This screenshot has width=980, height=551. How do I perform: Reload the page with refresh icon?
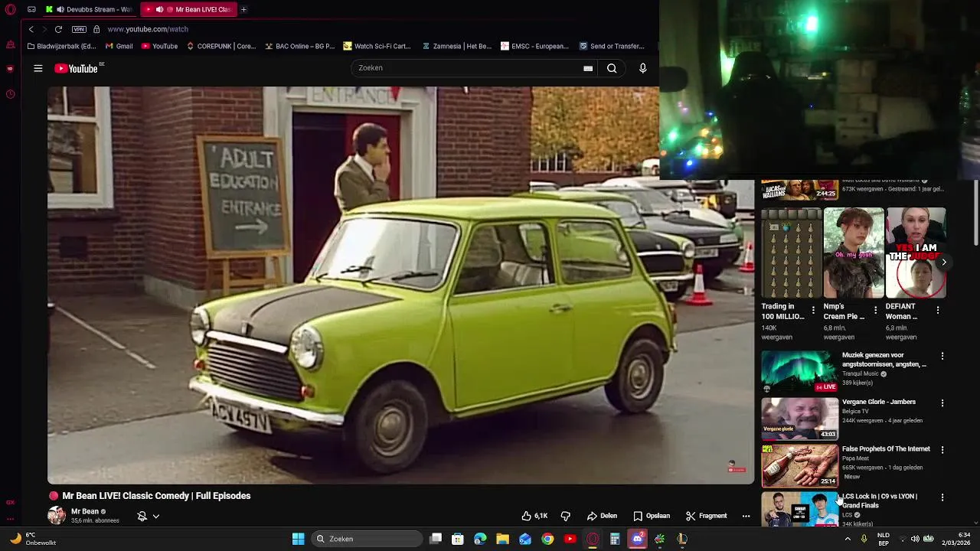(x=58, y=29)
